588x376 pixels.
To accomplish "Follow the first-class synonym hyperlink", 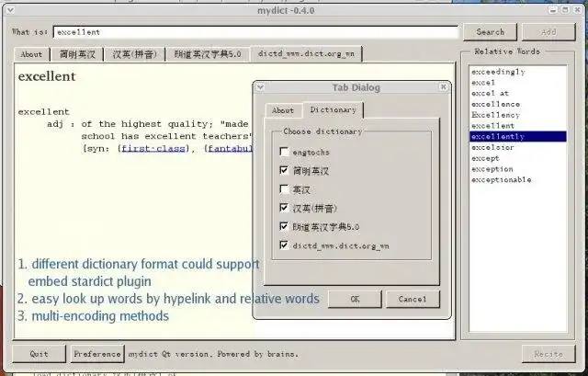I will (153, 149).
